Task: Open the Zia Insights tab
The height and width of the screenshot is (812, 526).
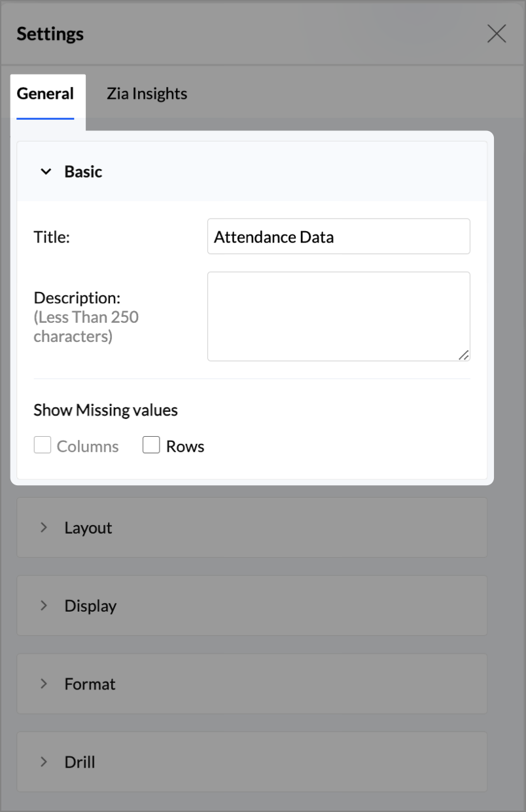Action: (x=147, y=94)
